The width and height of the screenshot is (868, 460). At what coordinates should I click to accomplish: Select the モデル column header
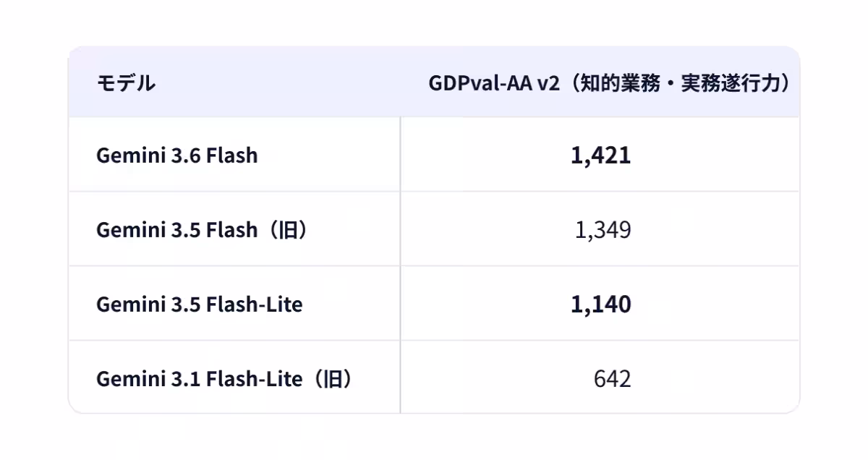[x=125, y=83]
